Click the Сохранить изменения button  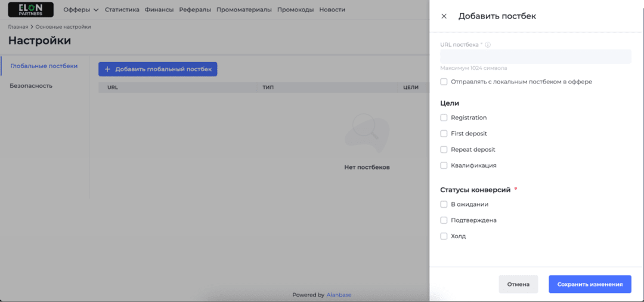590,284
